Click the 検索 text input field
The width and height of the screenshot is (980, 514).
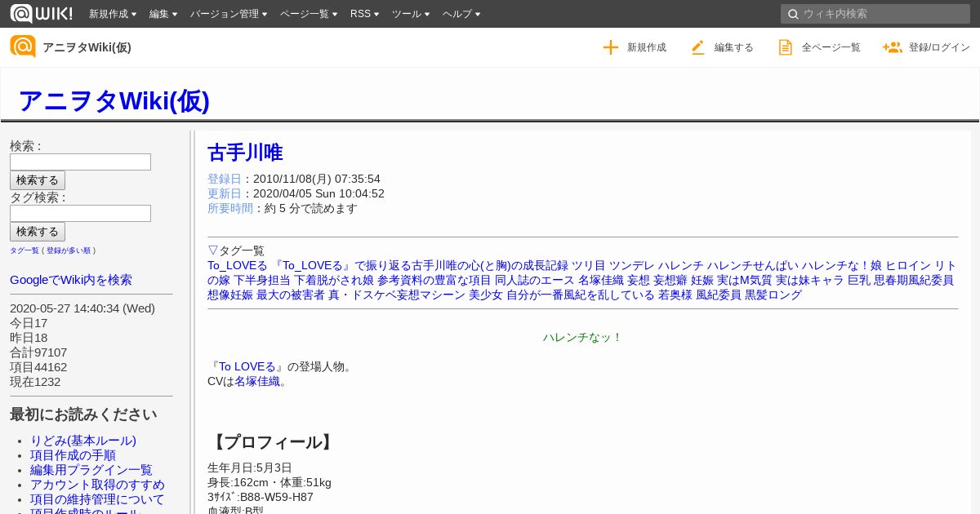point(80,162)
